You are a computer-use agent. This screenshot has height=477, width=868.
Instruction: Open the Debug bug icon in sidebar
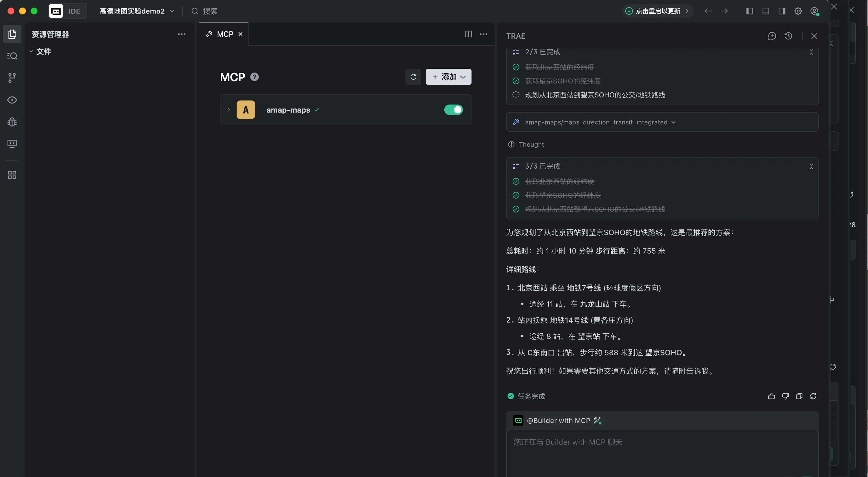[x=12, y=122]
